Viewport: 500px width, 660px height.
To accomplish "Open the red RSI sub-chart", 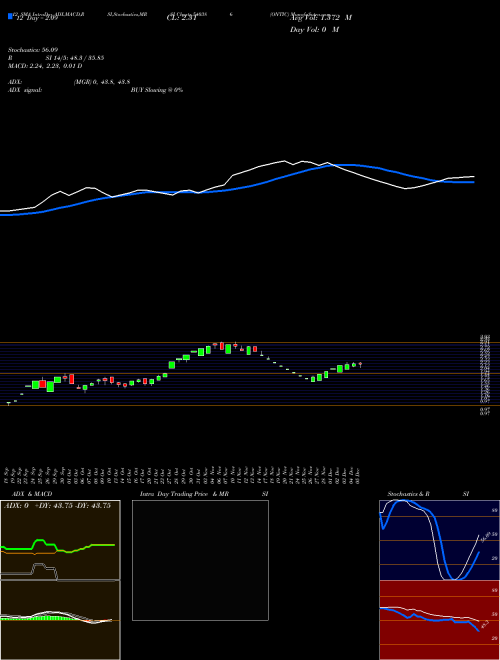I will (x=439, y=620).
